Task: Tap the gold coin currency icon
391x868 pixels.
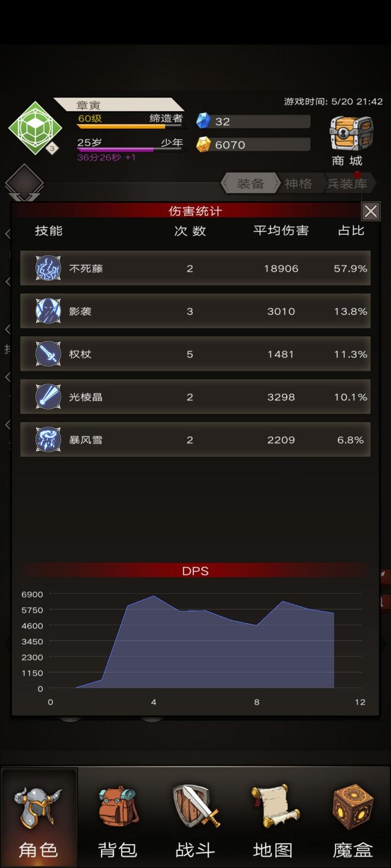Action: click(x=203, y=145)
